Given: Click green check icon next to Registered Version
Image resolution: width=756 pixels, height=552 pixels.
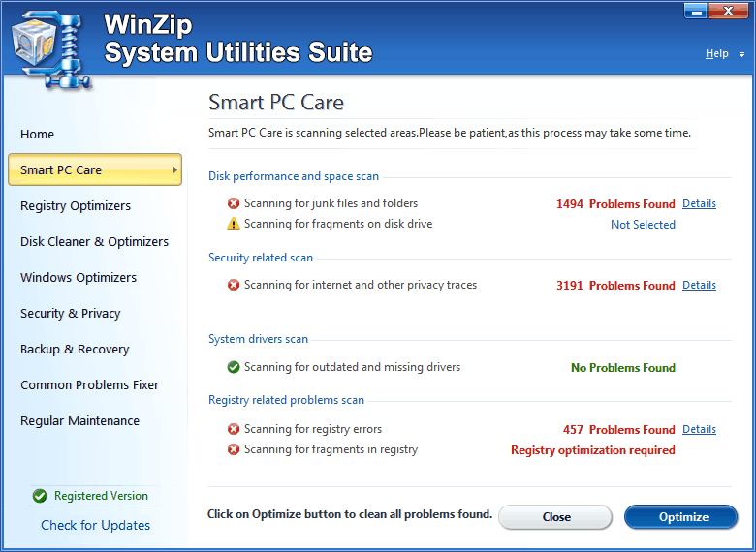Looking at the screenshot, I should pos(40,496).
